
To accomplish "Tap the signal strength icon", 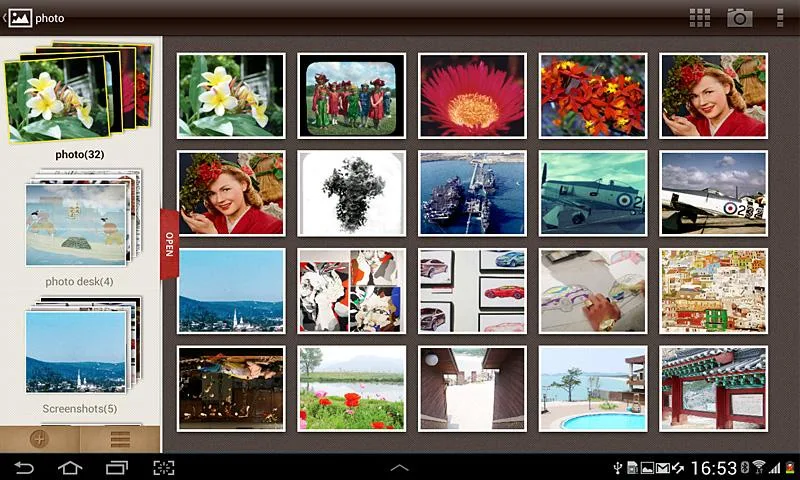I will (775, 468).
